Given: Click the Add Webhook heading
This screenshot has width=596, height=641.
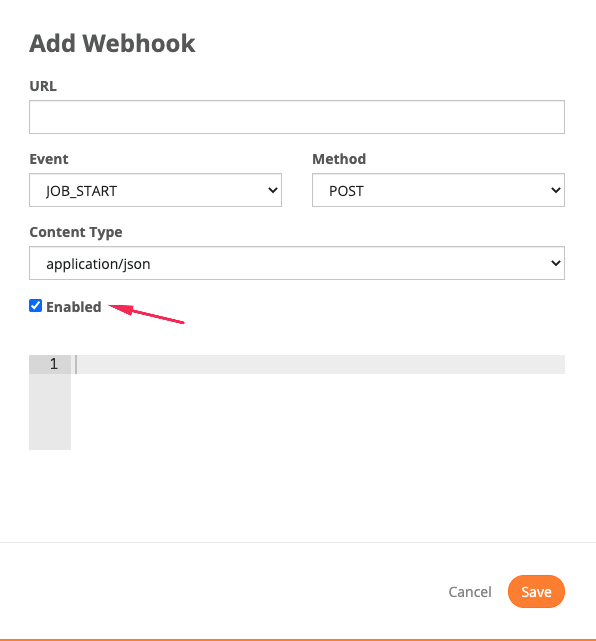Looking at the screenshot, I should [x=112, y=43].
